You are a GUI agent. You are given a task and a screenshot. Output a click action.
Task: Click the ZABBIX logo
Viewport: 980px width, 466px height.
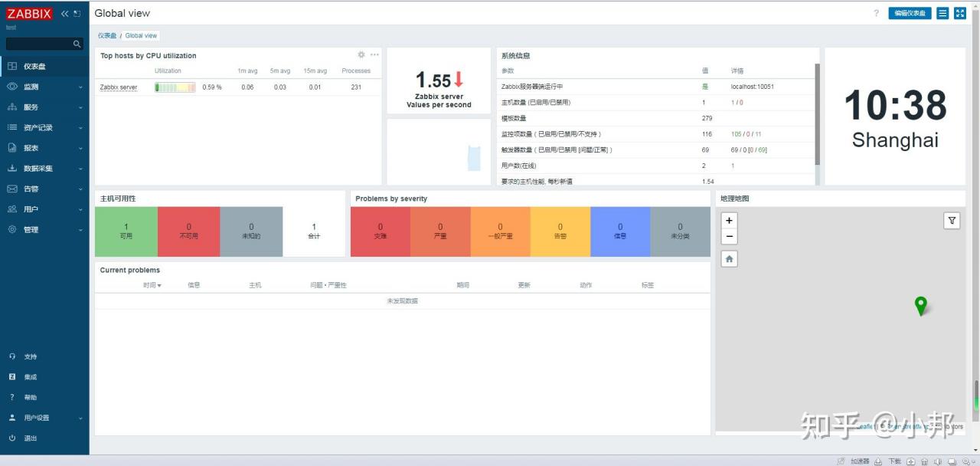[x=30, y=14]
